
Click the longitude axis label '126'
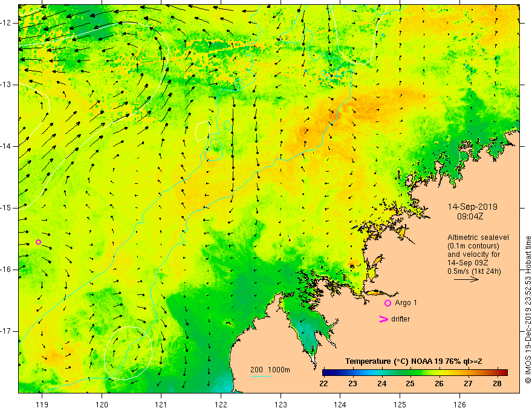[459, 404]
